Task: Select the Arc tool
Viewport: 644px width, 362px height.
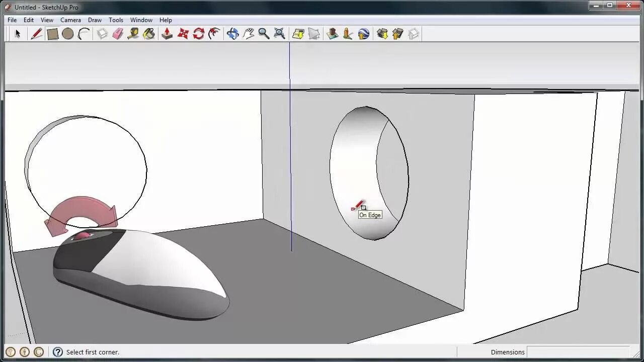Action: pos(84,34)
